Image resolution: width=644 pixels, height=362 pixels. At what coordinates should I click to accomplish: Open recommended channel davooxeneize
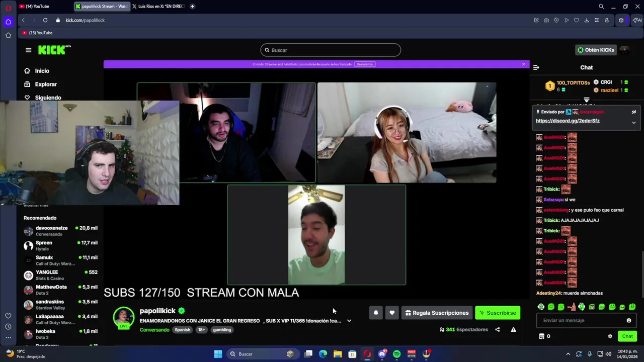coord(60,231)
